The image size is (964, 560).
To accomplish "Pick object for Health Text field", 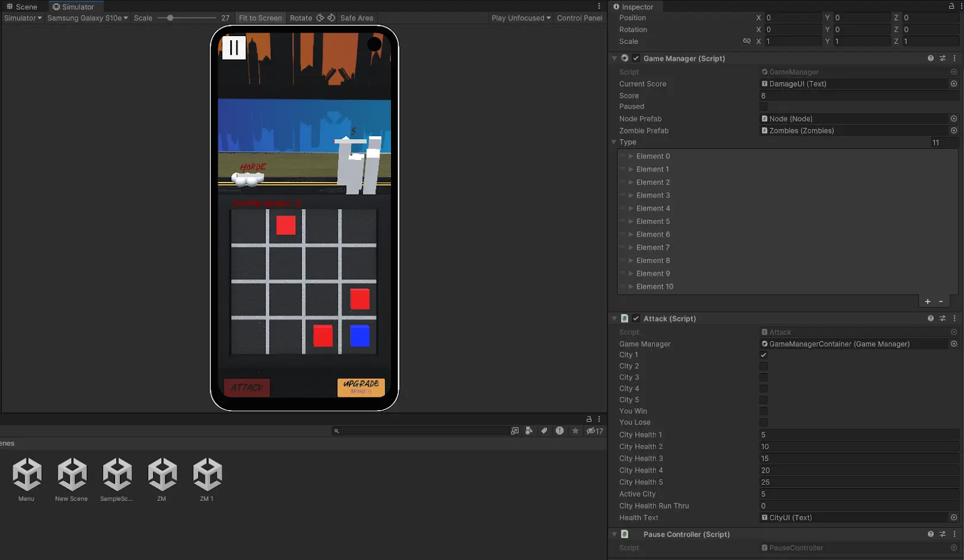I will point(954,517).
